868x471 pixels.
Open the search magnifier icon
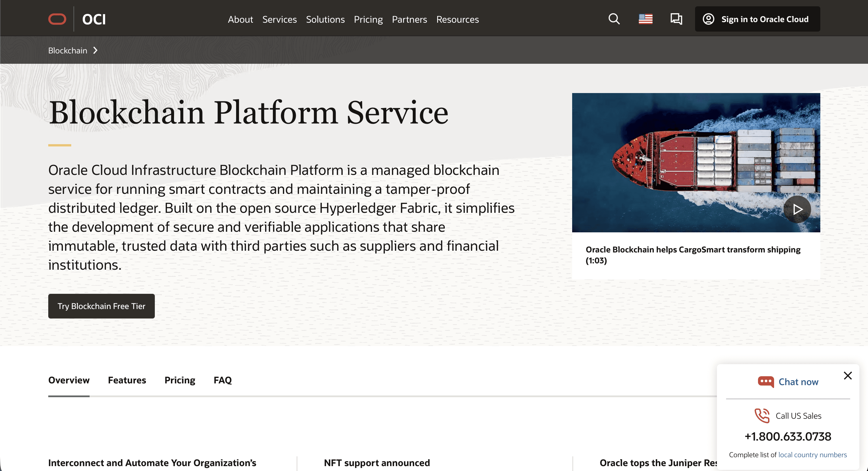[x=614, y=19]
